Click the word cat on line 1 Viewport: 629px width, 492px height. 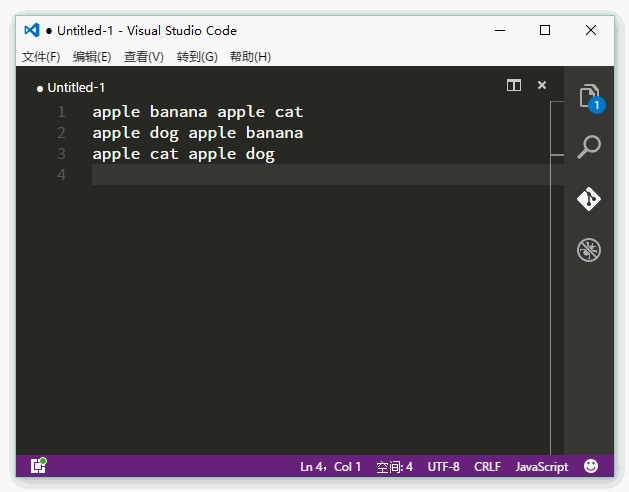(x=289, y=112)
